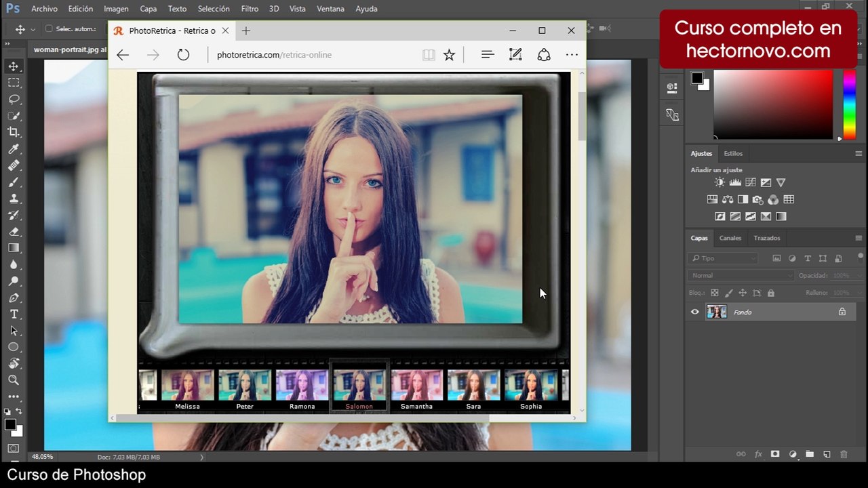Add a Curves adjustment

pos(751,182)
